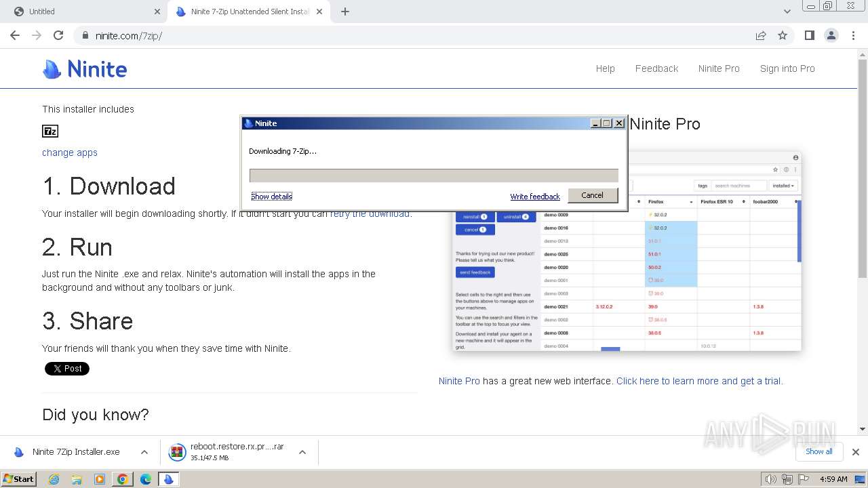This screenshot has width=868, height=488.
Task: Open Windows Media Player from taskbar
Action: (100, 479)
